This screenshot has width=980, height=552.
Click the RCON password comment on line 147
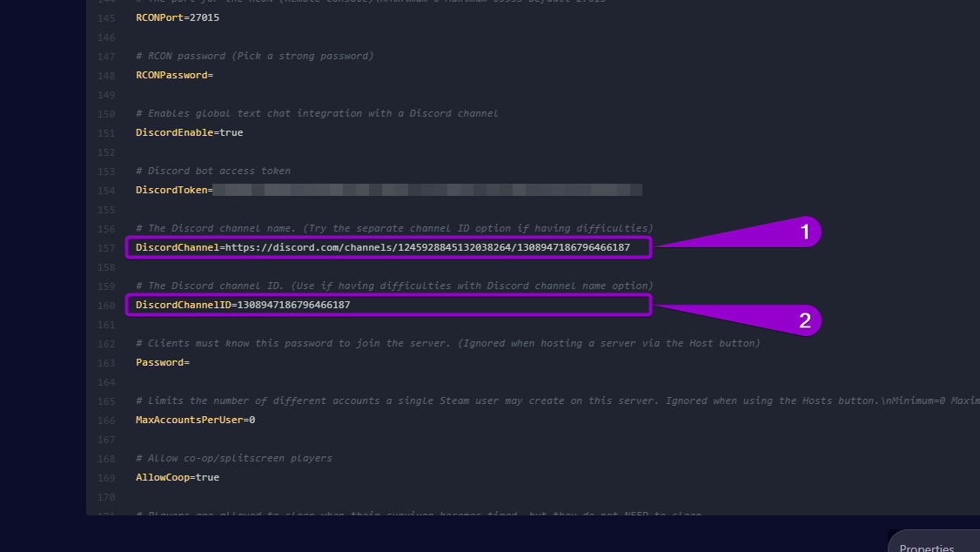pyautogui.click(x=254, y=56)
